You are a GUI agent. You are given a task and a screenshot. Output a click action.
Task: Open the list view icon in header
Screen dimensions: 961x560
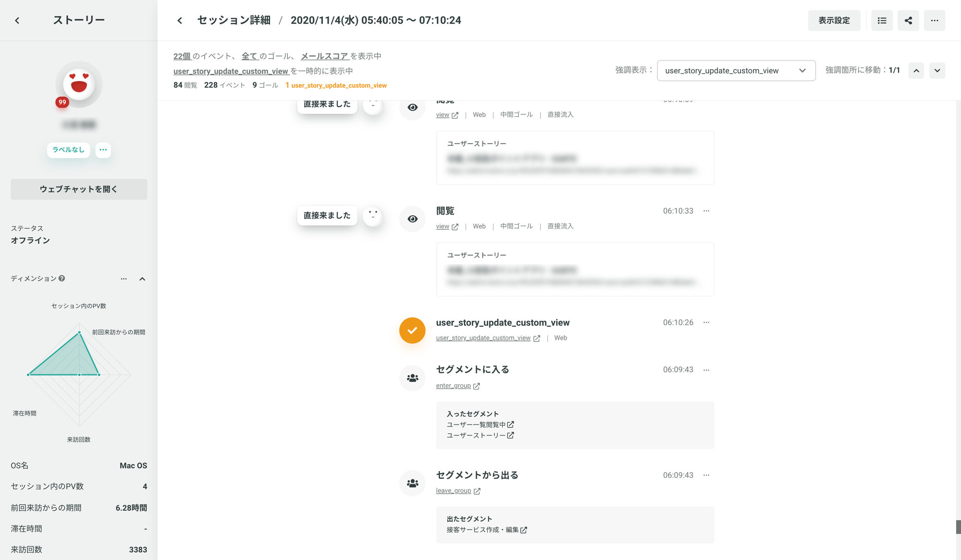882,21
